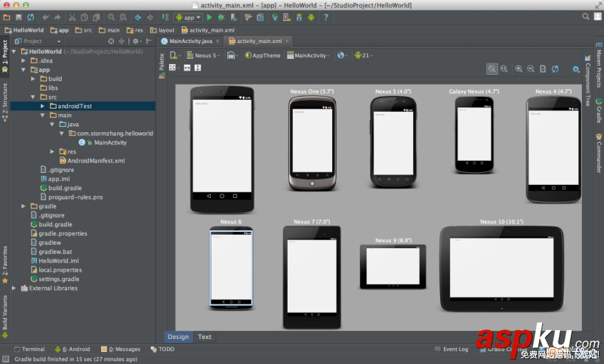Click the Debug app bug icon
Viewport: 604px width, 364px height.
coord(221,17)
